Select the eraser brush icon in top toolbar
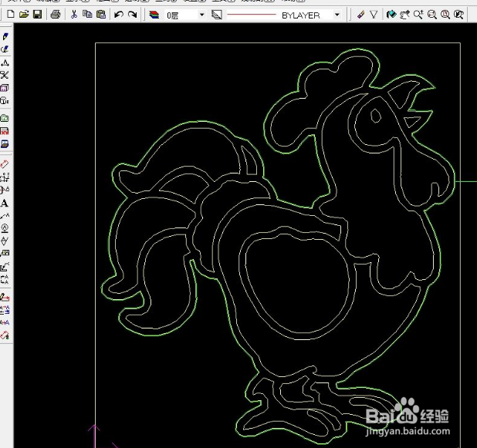This screenshot has height=448, width=477. [x=360, y=15]
